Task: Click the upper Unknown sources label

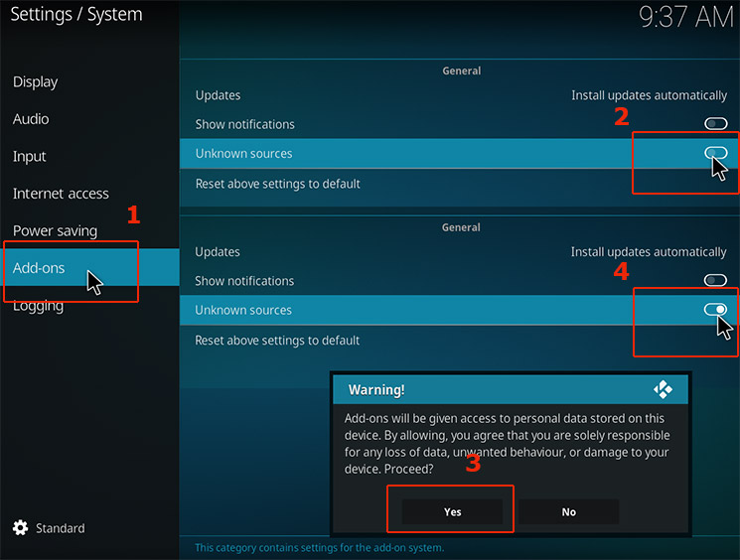Action: 244,153
